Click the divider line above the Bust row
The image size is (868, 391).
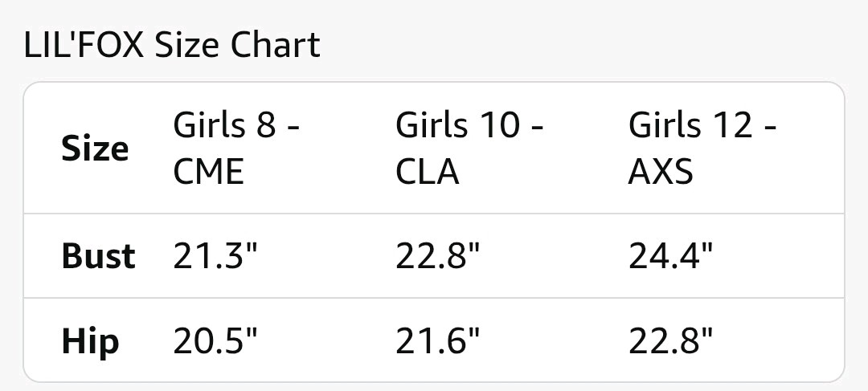click(x=434, y=214)
